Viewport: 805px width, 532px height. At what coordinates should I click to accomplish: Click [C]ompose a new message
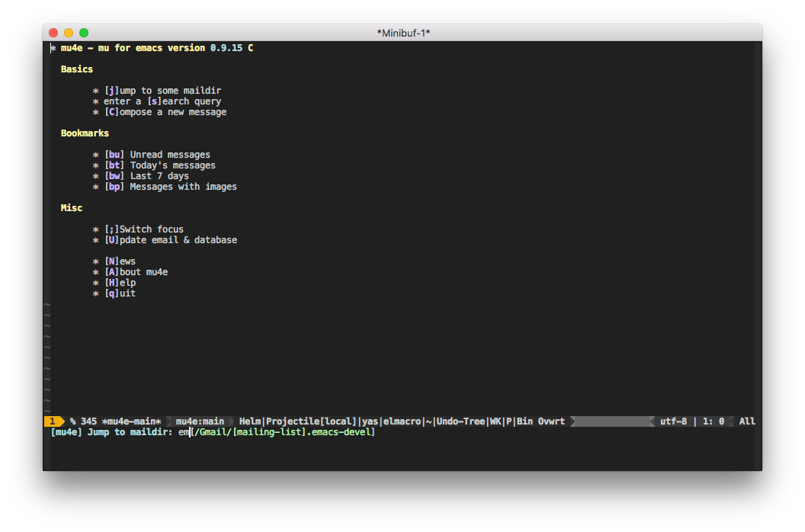[165, 112]
